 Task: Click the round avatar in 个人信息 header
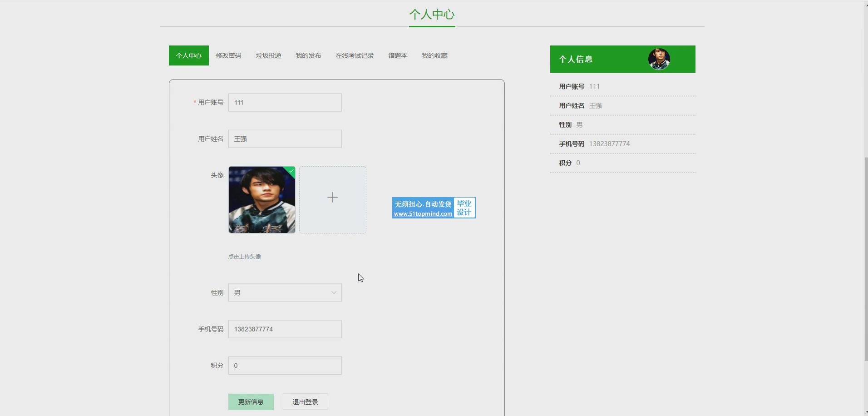[659, 59]
